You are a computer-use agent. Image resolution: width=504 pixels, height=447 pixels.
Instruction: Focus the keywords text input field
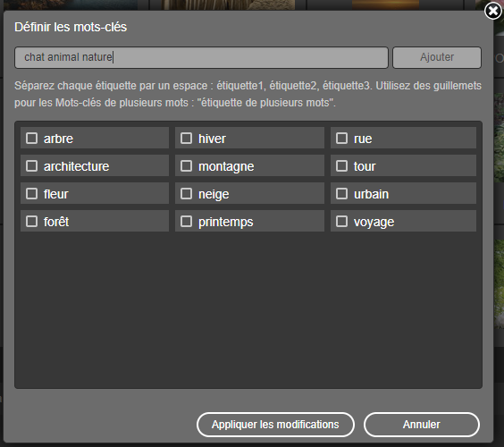pos(202,57)
